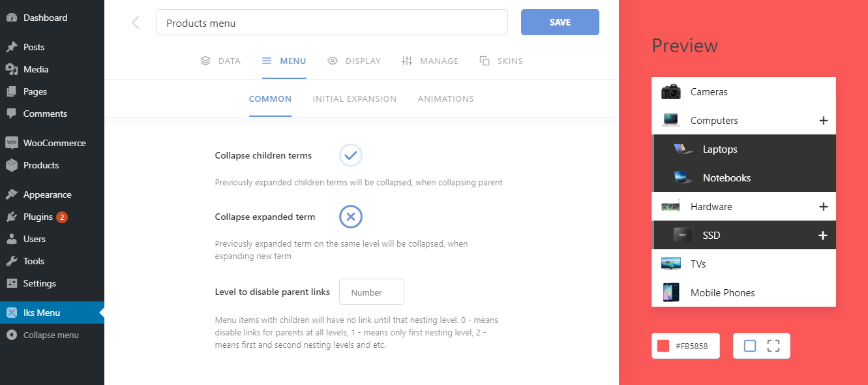Screen dimensions: 868x385
Task: Click the back arrow beside the menu name
Action: (x=136, y=23)
